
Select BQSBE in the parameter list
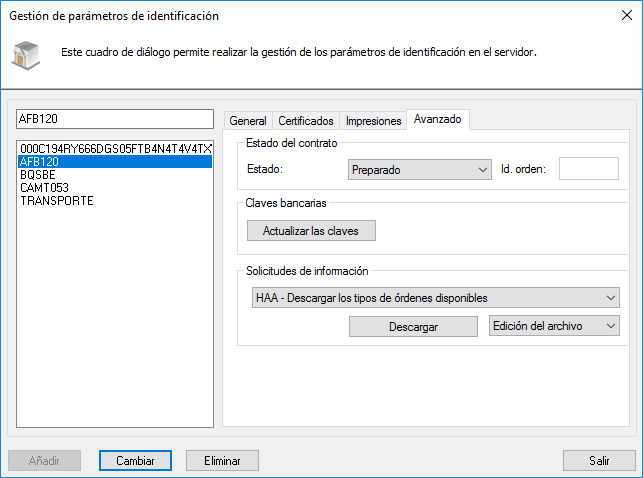pyautogui.click(x=40, y=174)
